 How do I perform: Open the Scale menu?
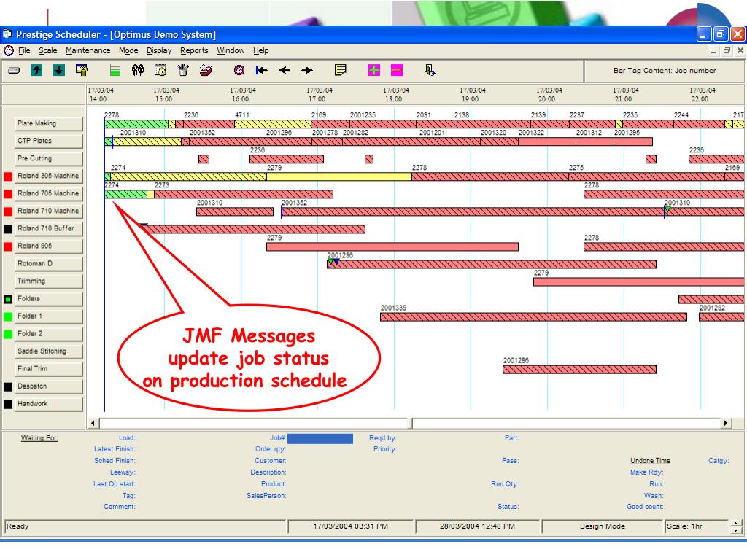[x=47, y=50]
